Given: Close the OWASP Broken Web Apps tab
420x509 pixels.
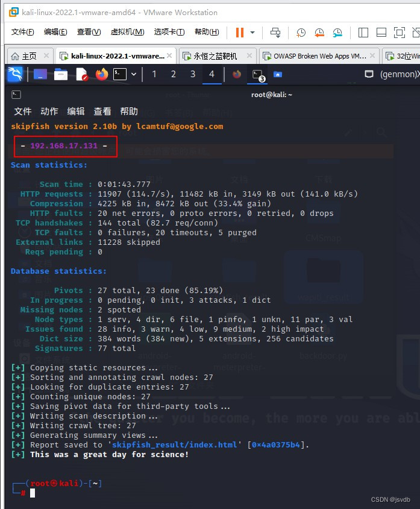Looking at the screenshot, I should [x=372, y=55].
